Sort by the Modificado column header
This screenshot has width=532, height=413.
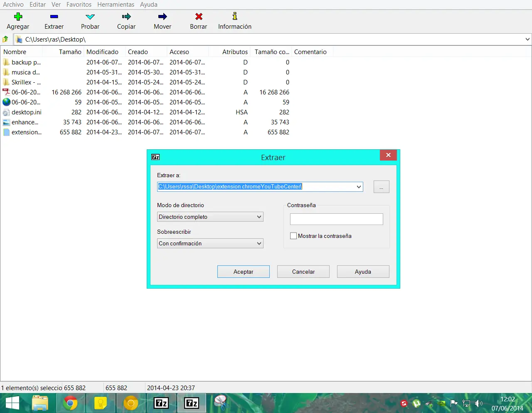point(105,52)
